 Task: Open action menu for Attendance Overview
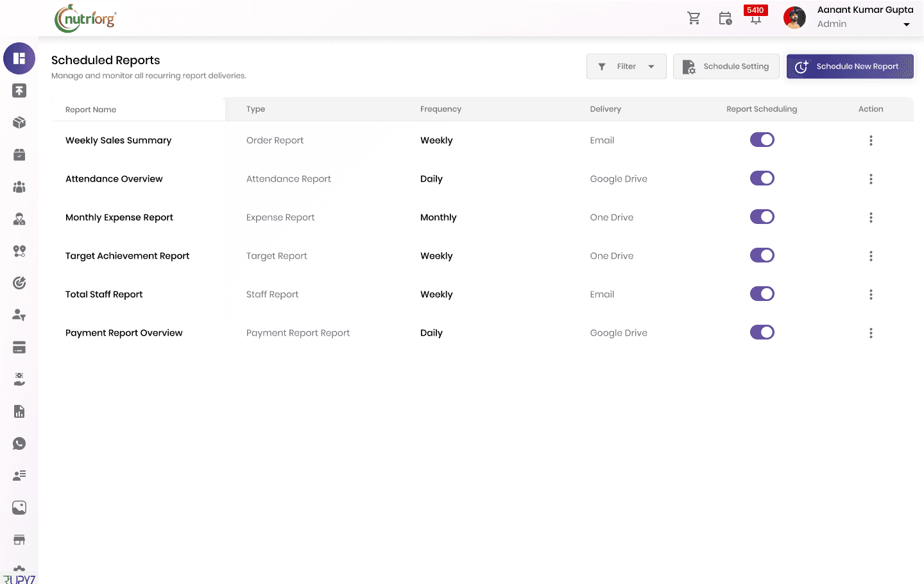(x=871, y=179)
